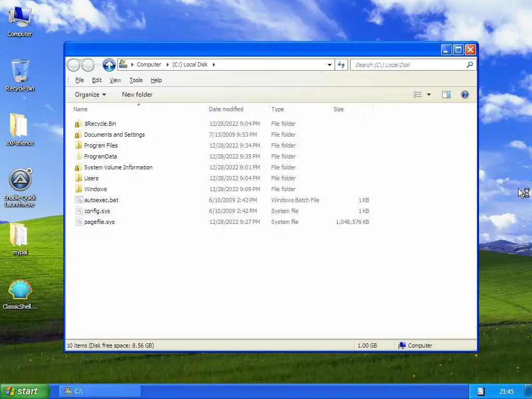Image resolution: width=532 pixels, height=399 pixels.
Task: Select the Windows folder icon
Action: pos(78,189)
